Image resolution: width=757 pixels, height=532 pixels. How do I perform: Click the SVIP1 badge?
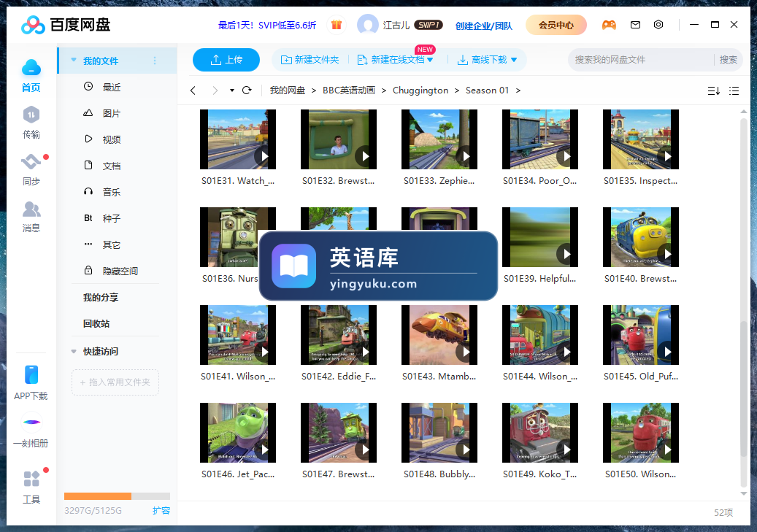click(x=429, y=25)
